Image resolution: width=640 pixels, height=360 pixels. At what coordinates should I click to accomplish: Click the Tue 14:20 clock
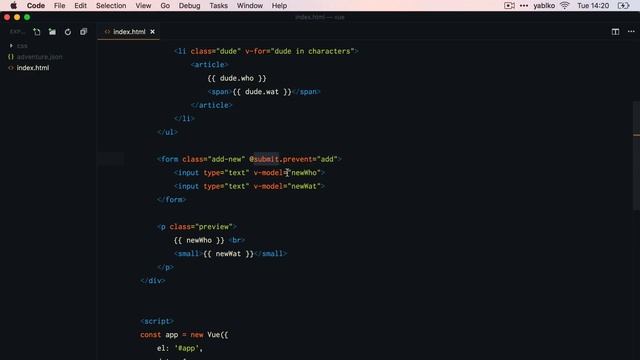click(x=593, y=6)
